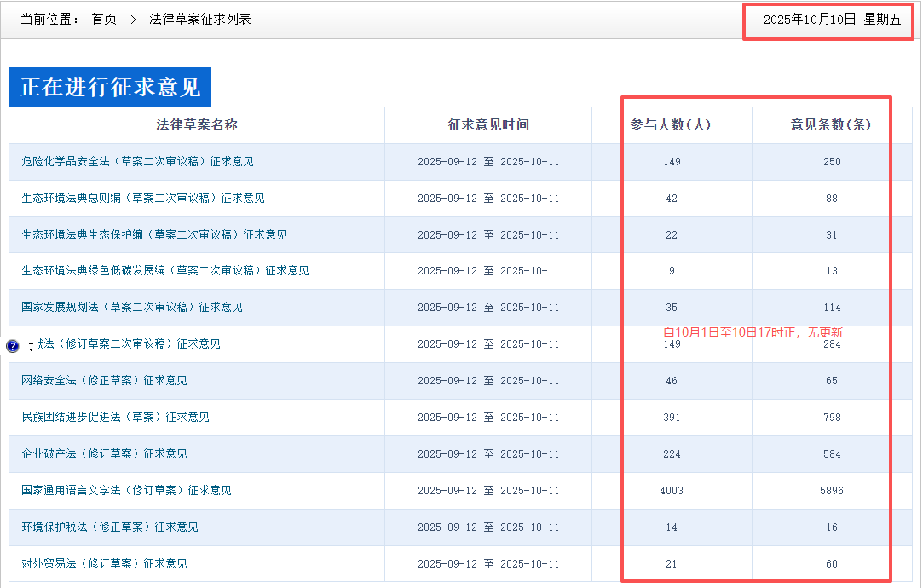Select opinion count 88 for 生态环境法典总则编
The width and height of the screenshot is (923, 588).
(832, 199)
